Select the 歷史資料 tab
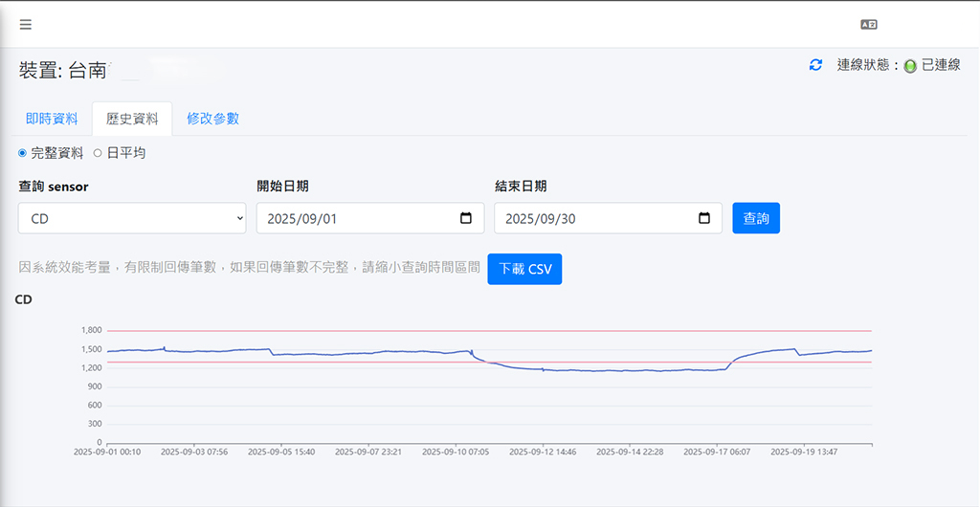This screenshot has width=980, height=507. coord(132,120)
